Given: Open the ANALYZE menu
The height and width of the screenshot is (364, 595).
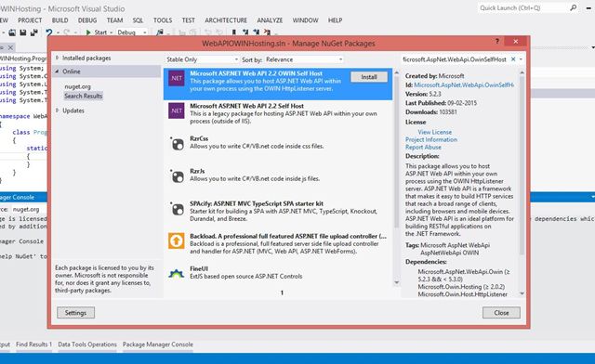Looking at the screenshot, I should 270,20.
